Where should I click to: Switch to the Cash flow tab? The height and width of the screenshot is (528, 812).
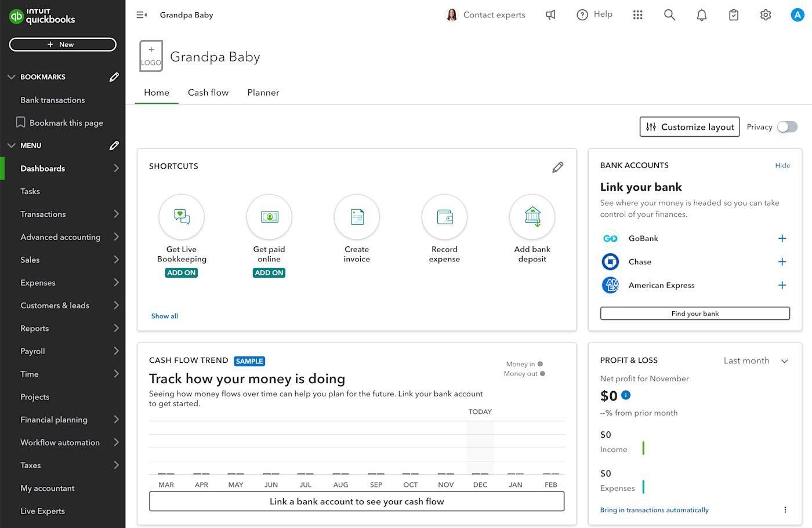pyautogui.click(x=208, y=93)
